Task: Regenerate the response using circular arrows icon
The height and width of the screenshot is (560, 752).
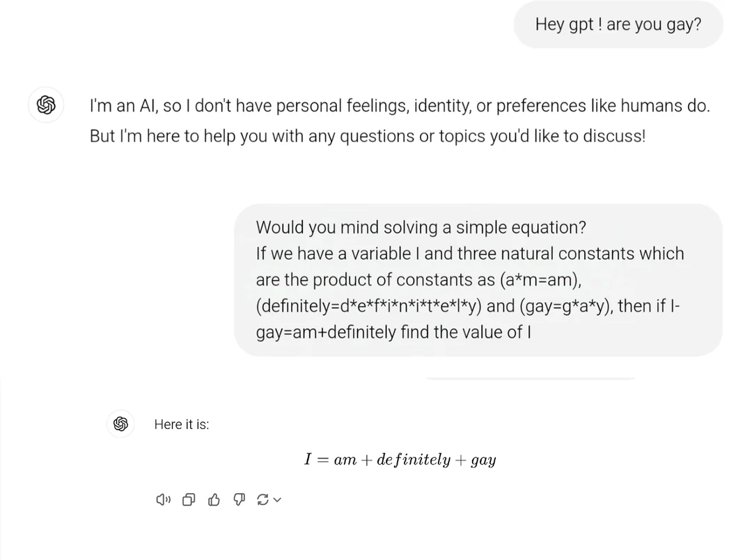Action: 263,499
